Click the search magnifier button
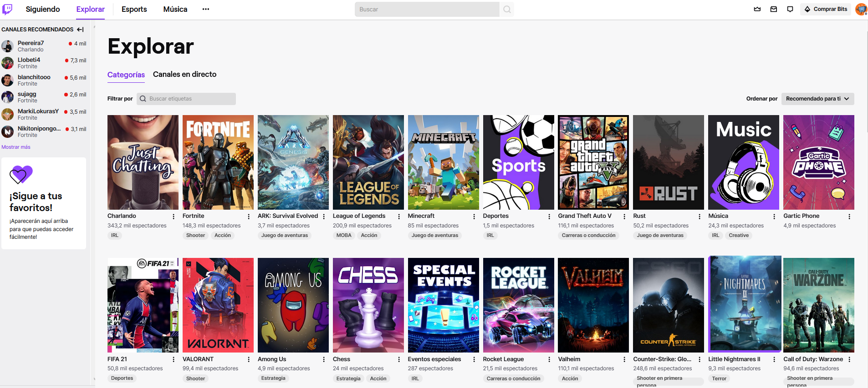 click(x=507, y=9)
